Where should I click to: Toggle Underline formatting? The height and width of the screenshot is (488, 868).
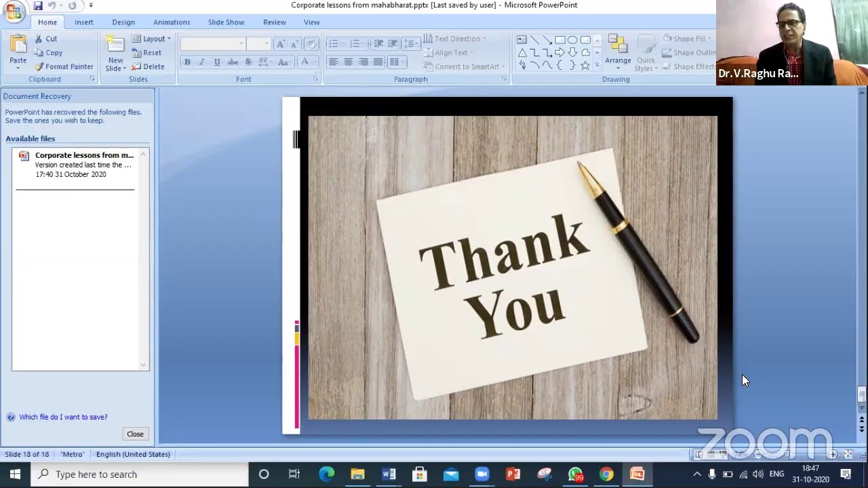click(x=217, y=62)
